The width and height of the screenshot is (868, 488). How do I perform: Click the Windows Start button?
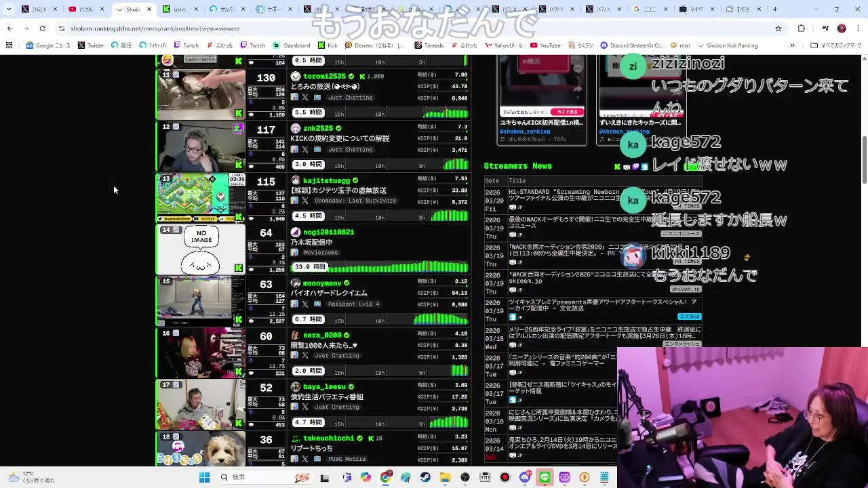(204, 477)
